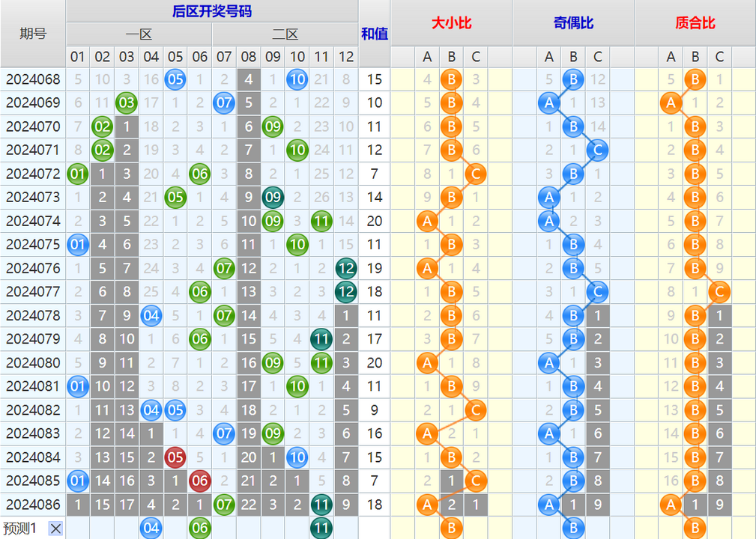Click 和值 value 15 in row 2024068
This screenshot has height=539, width=756.
[375, 79]
